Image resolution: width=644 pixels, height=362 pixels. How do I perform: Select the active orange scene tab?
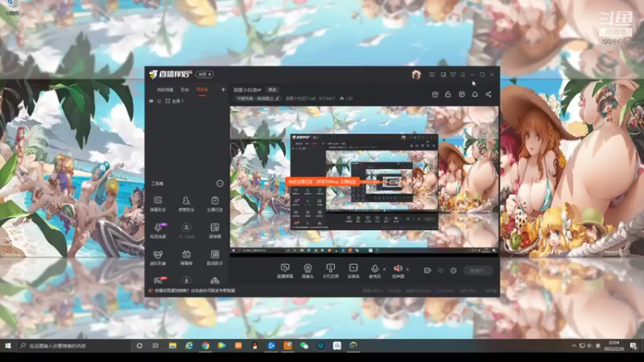coord(202,89)
